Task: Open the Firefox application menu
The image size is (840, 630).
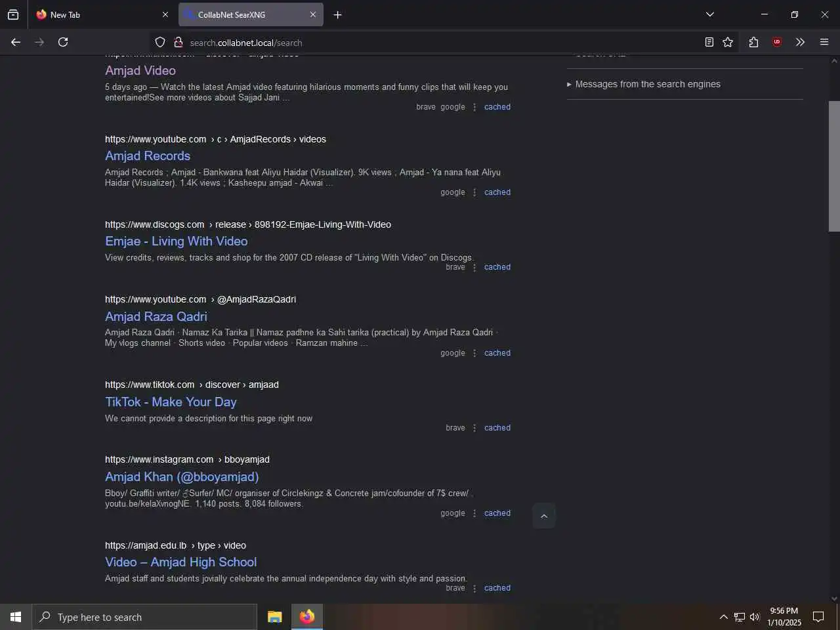Action: (824, 42)
